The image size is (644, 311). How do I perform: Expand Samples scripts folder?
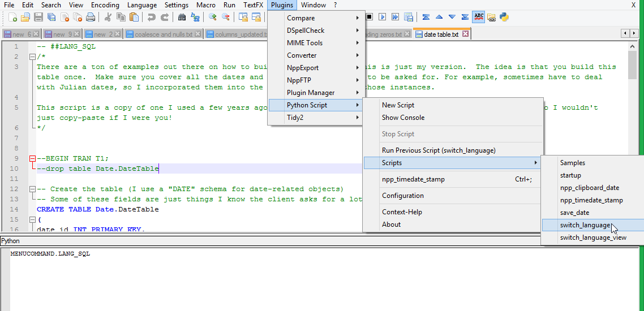point(593,162)
